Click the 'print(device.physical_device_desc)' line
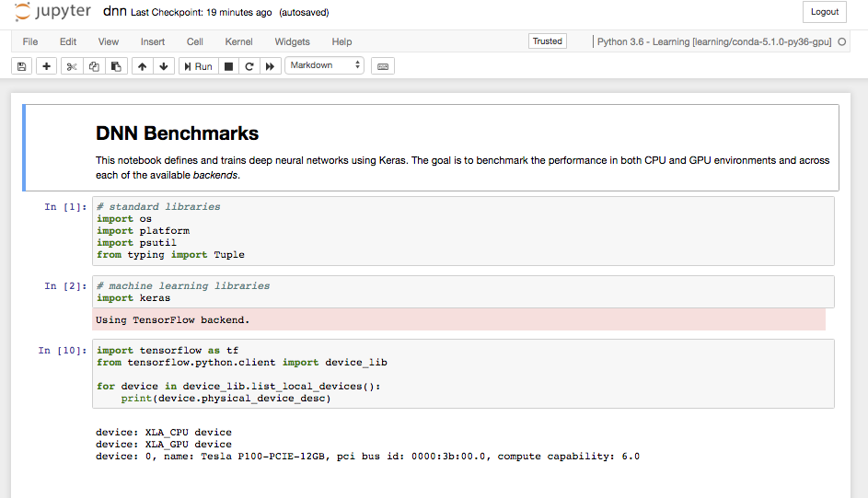The image size is (868, 498). [x=226, y=399]
